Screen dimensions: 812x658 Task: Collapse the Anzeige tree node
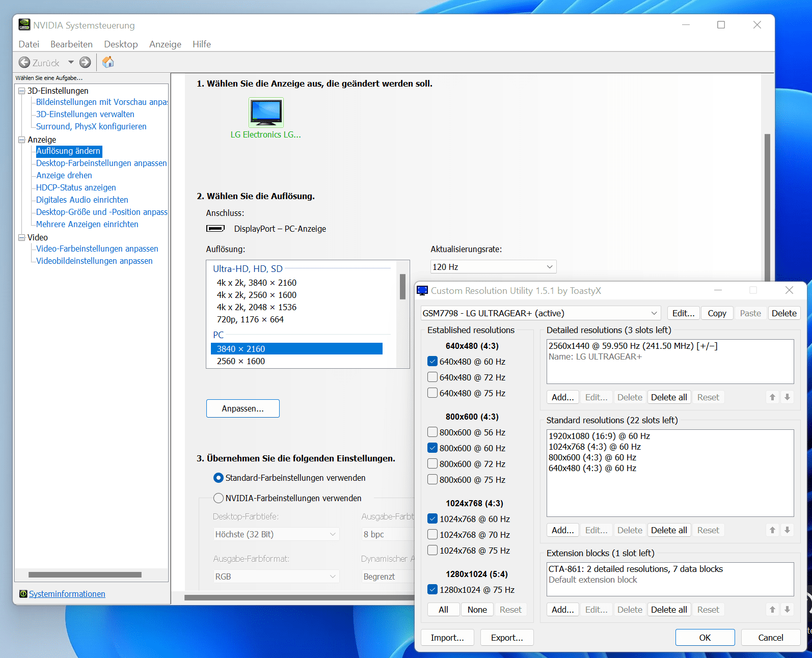(22, 140)
